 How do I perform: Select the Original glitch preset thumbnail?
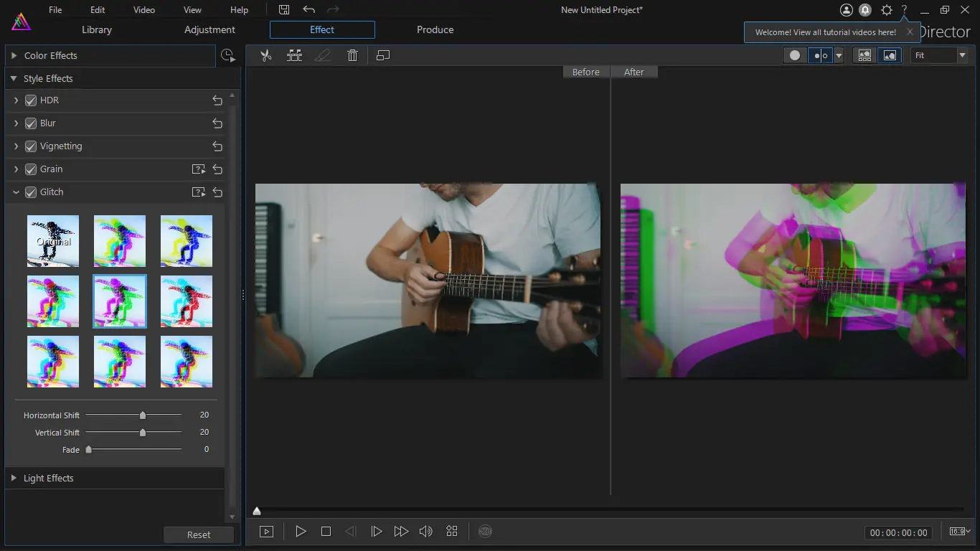(x=53, y=241)
